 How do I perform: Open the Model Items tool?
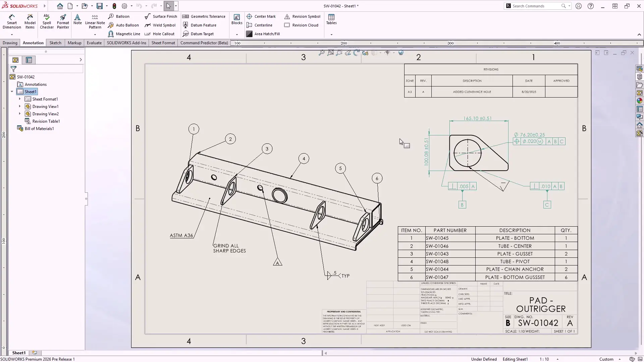[30, 21]
